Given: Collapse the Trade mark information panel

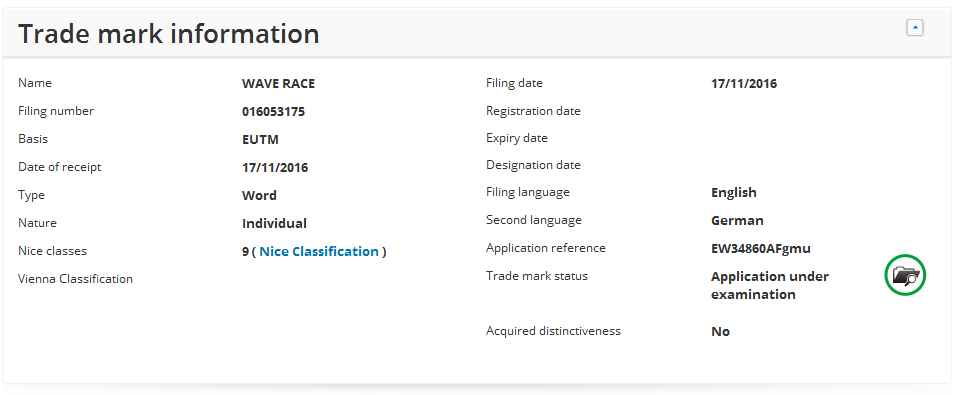Looking at the screenshot, I should (x=915, y=28).
